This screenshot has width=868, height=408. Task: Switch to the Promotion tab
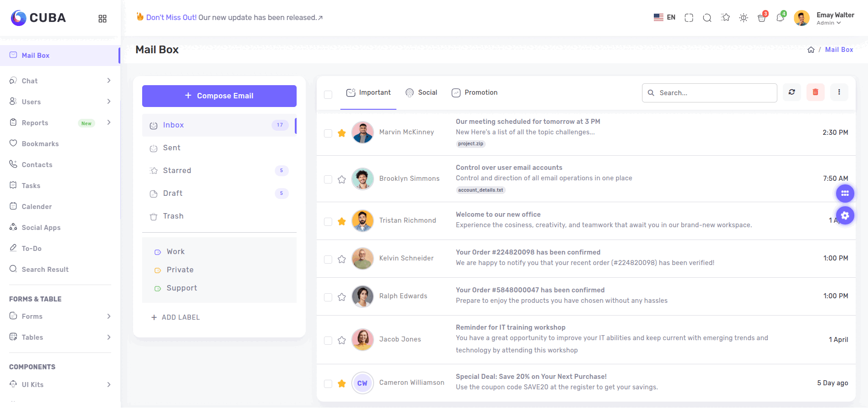click(474, 92)
